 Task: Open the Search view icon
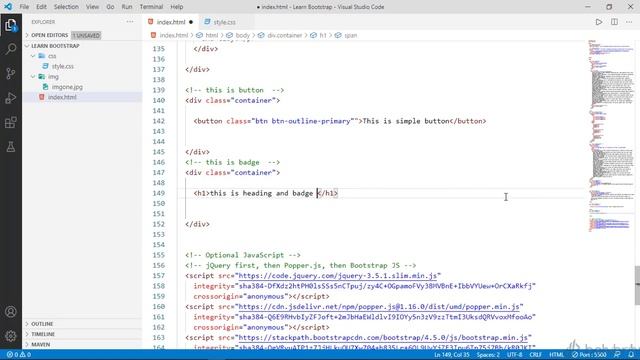point(11,49)
